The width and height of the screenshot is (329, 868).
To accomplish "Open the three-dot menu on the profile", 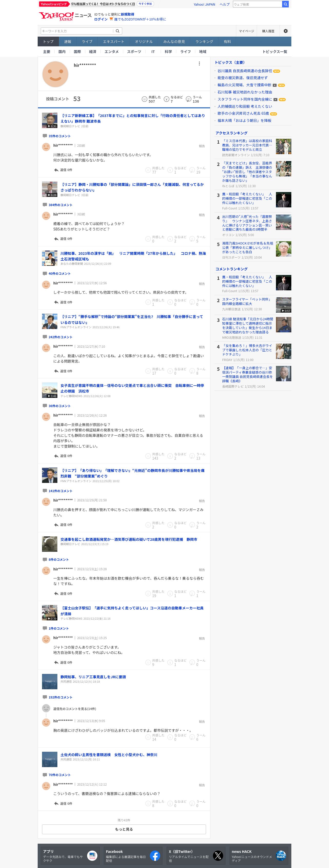I will 199,63.
